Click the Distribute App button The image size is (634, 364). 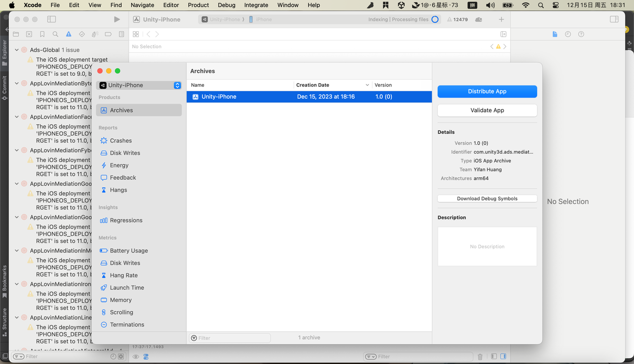487,91
